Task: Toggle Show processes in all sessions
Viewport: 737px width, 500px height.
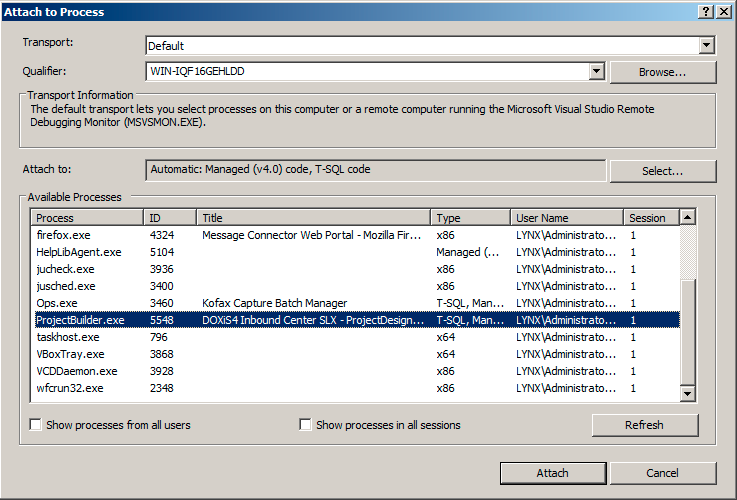Action: pyautogui.click(x=306, y=425)
